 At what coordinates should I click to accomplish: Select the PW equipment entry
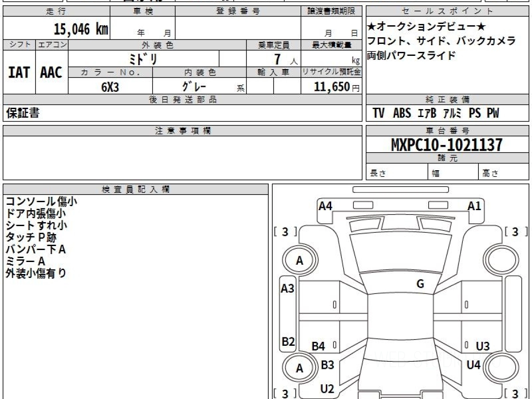click(493, 113)
